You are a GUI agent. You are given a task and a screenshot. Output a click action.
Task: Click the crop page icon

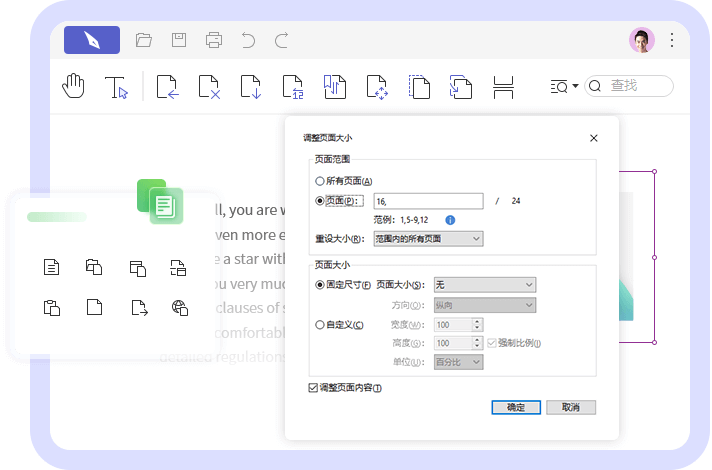coord(419,87)
